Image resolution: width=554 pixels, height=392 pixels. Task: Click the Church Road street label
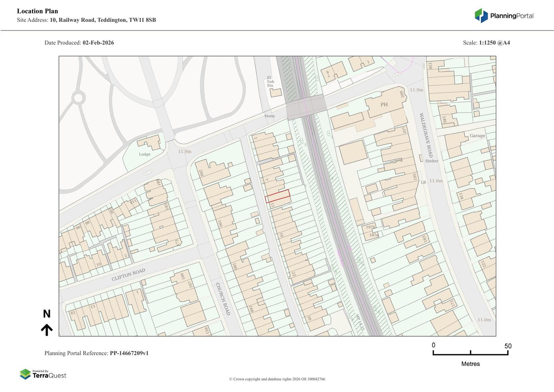click(223, 299)
